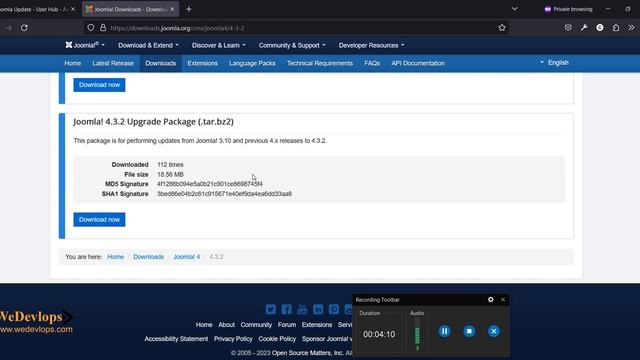The height and width of the screenshot is (360, 640).
Task: Select the MD5 Signature hash value
Action: (x=210, y=184)
